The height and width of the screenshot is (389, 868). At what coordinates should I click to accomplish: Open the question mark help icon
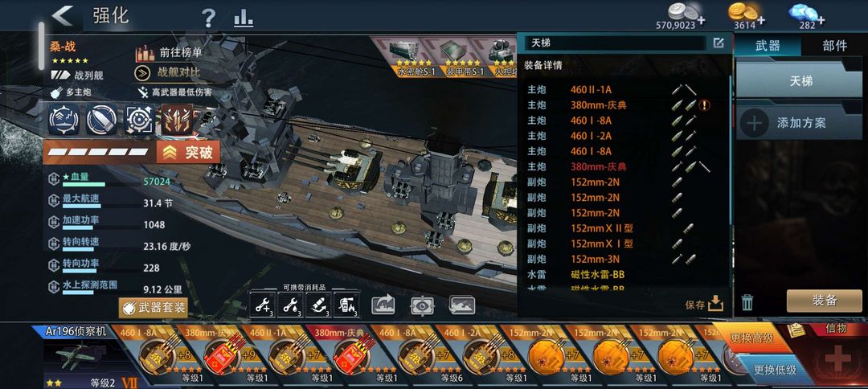[x=208, y=18]
